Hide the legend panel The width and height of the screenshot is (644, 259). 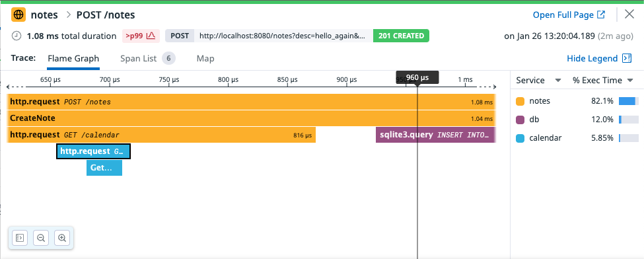592,58
